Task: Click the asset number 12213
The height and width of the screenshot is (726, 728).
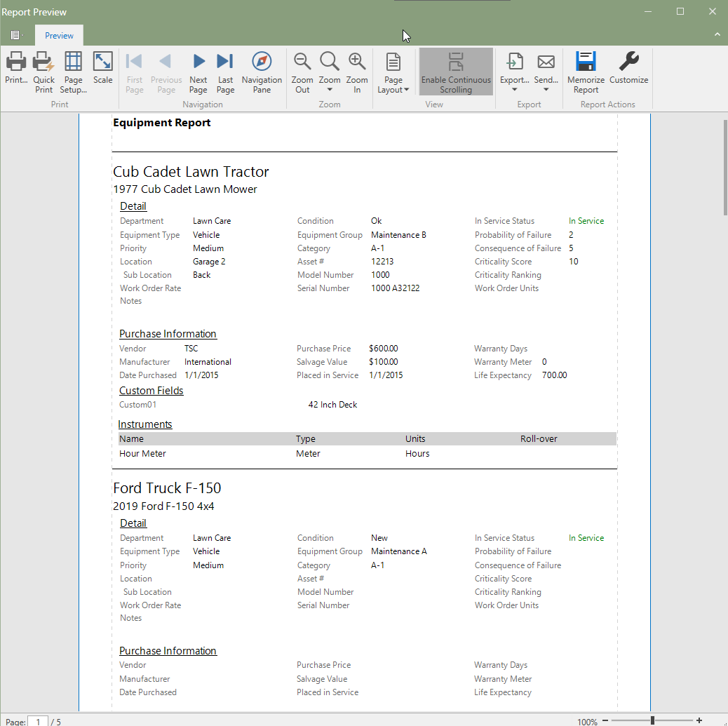Action: pos(382,262)
